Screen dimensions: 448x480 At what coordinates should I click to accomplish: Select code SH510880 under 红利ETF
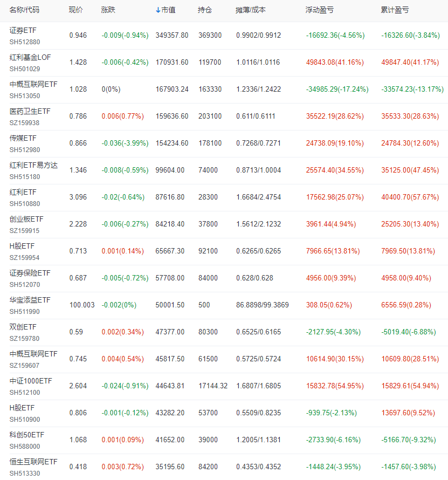click(25, 203)
